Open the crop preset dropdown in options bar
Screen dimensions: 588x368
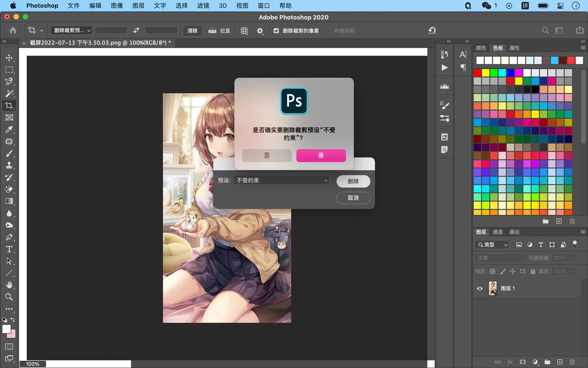click(x=72, y=30)
